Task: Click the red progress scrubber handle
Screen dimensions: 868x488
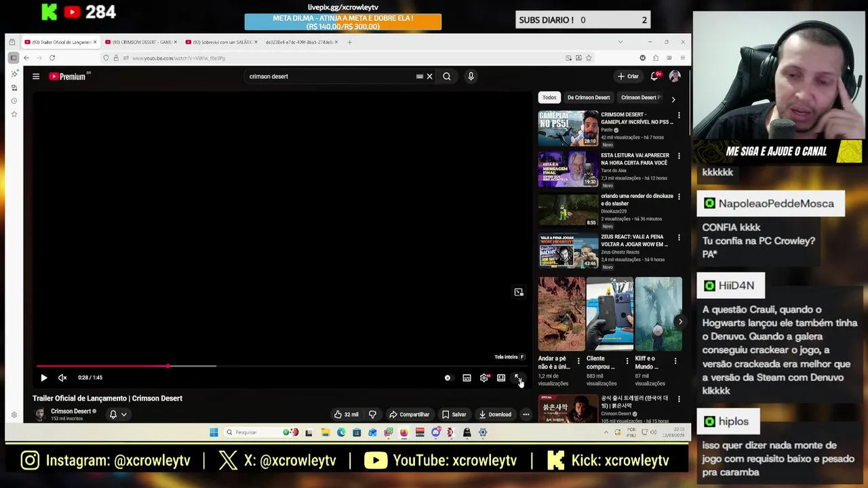Action: [167, 366]
